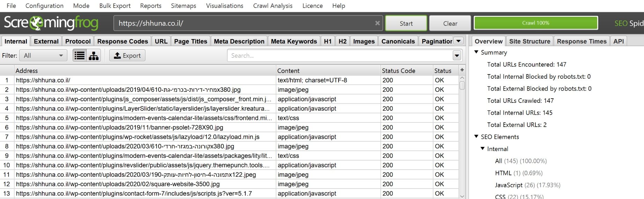Screen dimensions: 644x199
Task: Add a column using the plus icon
Action: (x=462, y=70)
